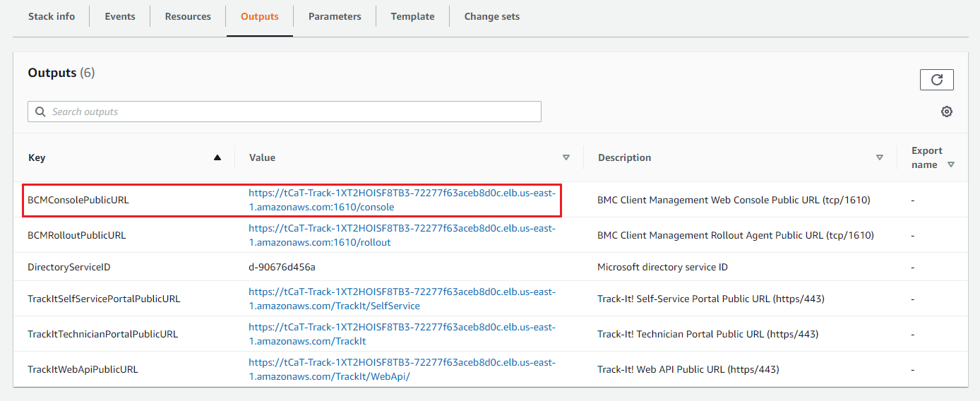Sort by Key ascending arrow
Screen dimensions: 980x401
coord(217,157)
